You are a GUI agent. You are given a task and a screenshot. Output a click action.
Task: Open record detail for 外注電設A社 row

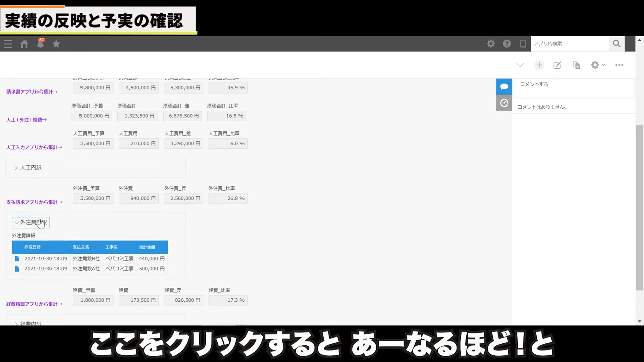coord(17,269)
